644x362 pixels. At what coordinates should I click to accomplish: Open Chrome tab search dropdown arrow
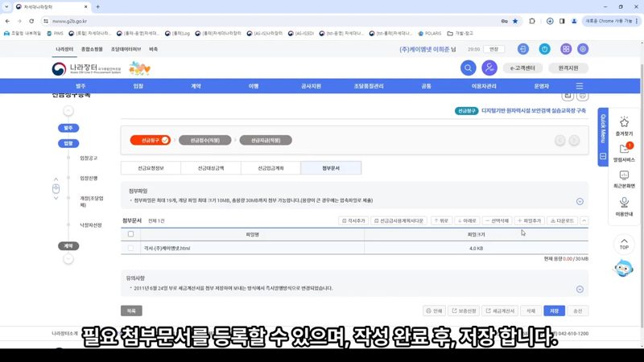(6, 7)
